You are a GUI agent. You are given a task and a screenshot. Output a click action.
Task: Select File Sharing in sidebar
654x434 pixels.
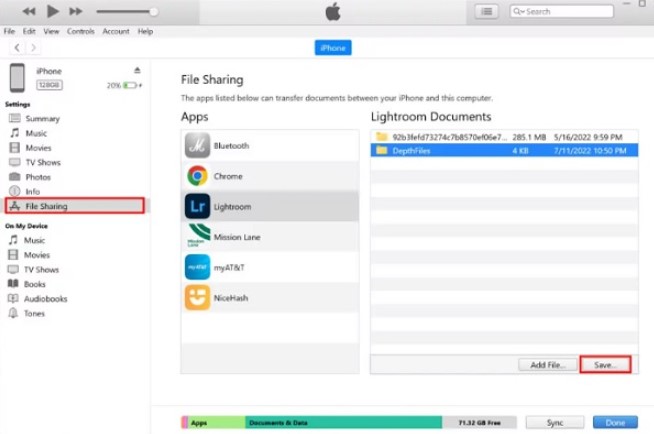75,206
